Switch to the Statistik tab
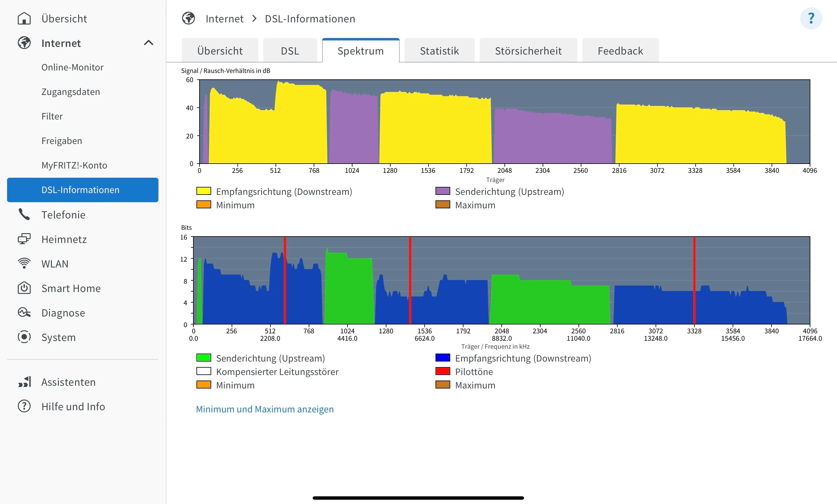 pos(439,51)
